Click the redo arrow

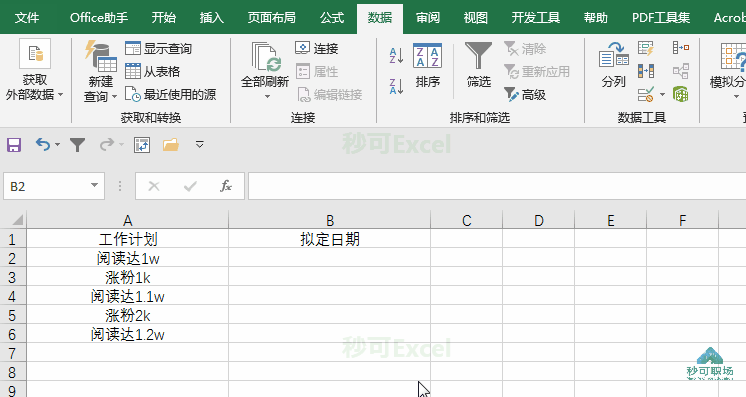[107, 144]
